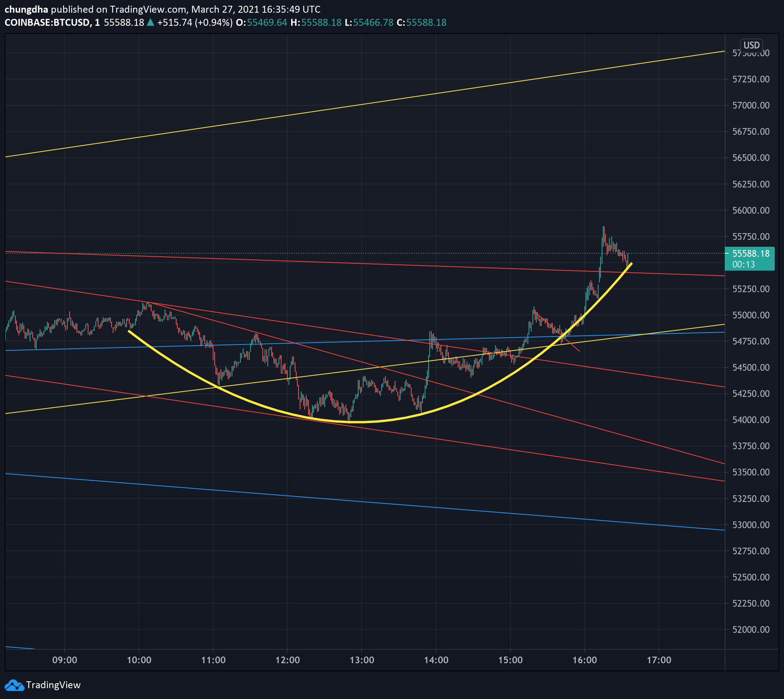
Task: Click the open value O:55469.64
Action: [x=262, y=23]
